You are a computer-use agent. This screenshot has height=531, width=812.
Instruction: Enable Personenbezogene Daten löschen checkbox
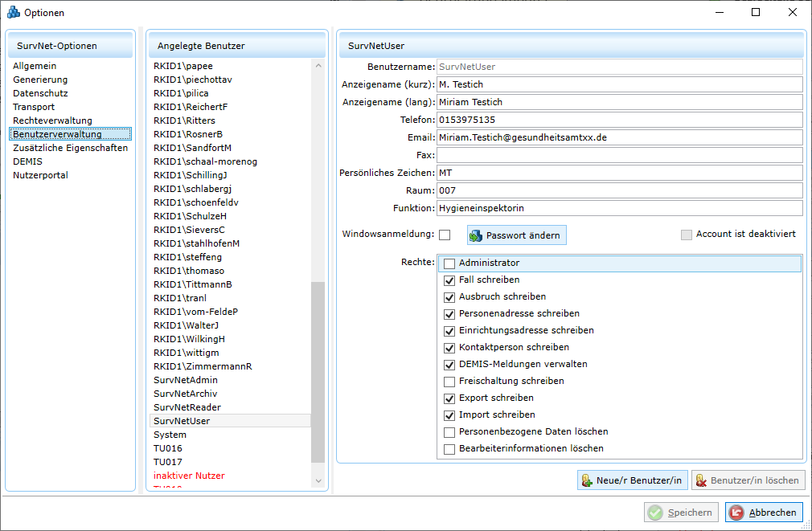coord(449,432)
